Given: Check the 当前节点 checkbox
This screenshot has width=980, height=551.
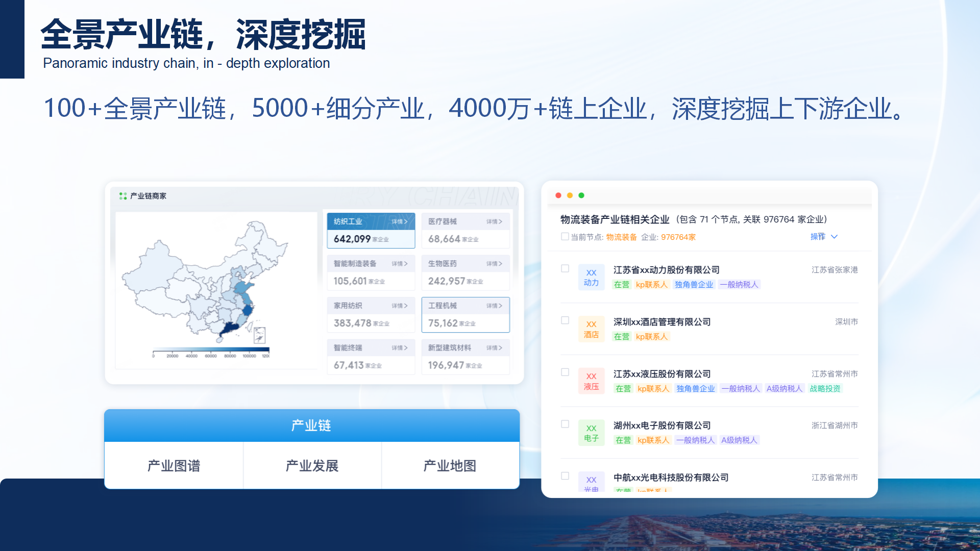Looking at the screenshot, I should [x=565, y=237].
